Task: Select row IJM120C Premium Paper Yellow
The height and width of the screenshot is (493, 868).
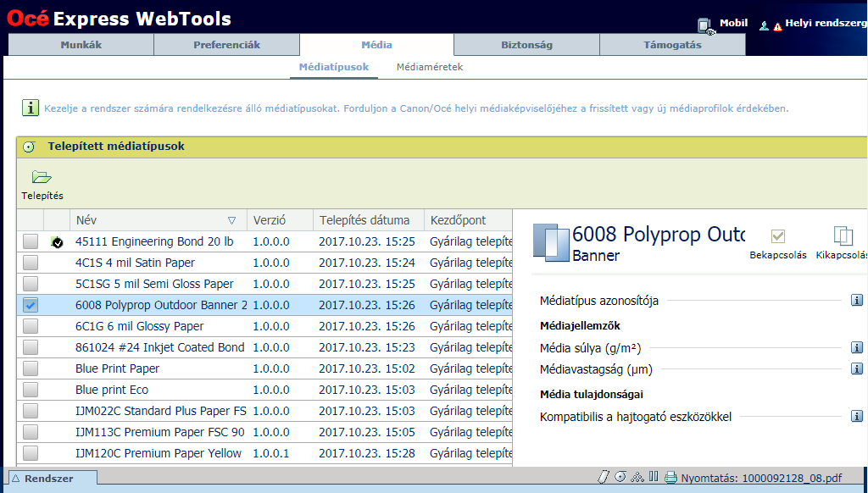Action: point(264,453)
